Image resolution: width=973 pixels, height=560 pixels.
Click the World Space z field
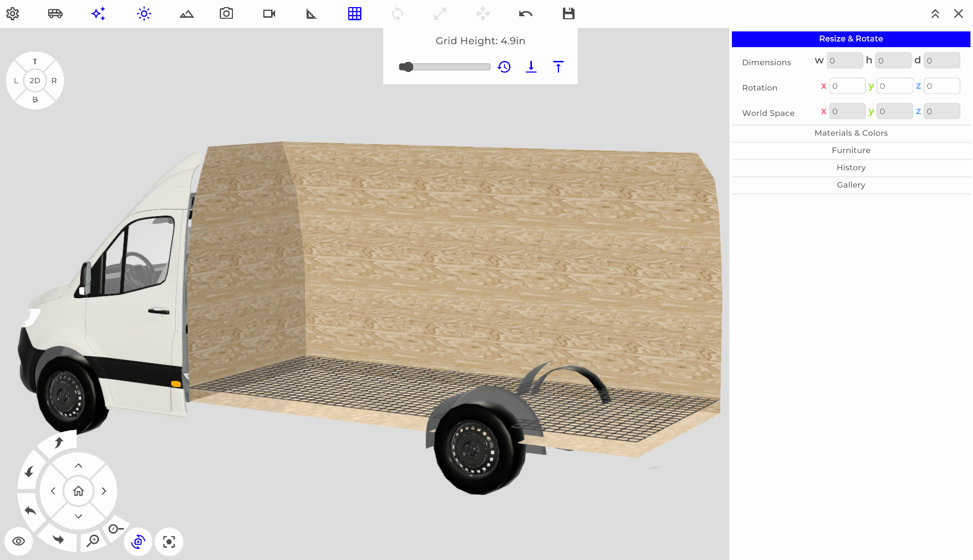[942, 112]
